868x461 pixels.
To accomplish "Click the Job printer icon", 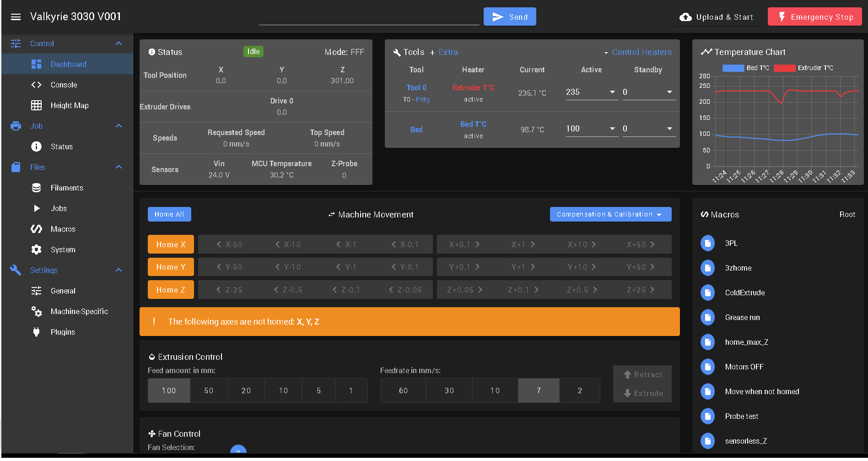I will (16, 126).
